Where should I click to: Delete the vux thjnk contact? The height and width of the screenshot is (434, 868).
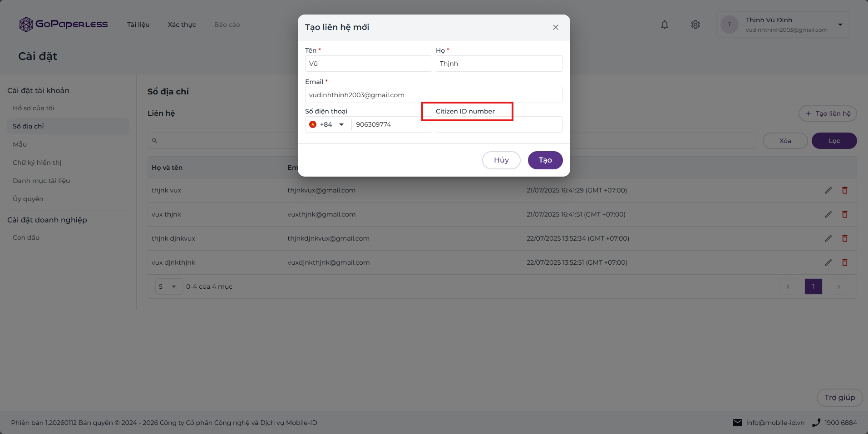[845, 214]
